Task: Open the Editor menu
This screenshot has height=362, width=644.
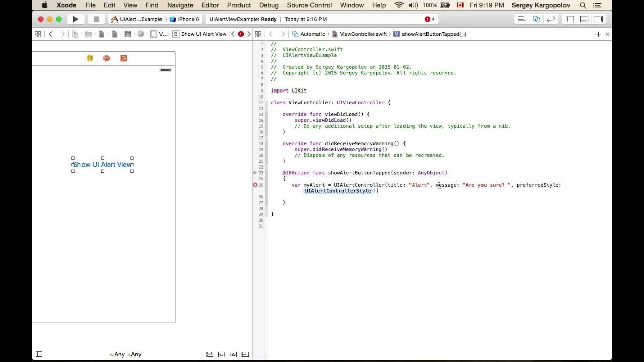Action: tap(210, 5)
